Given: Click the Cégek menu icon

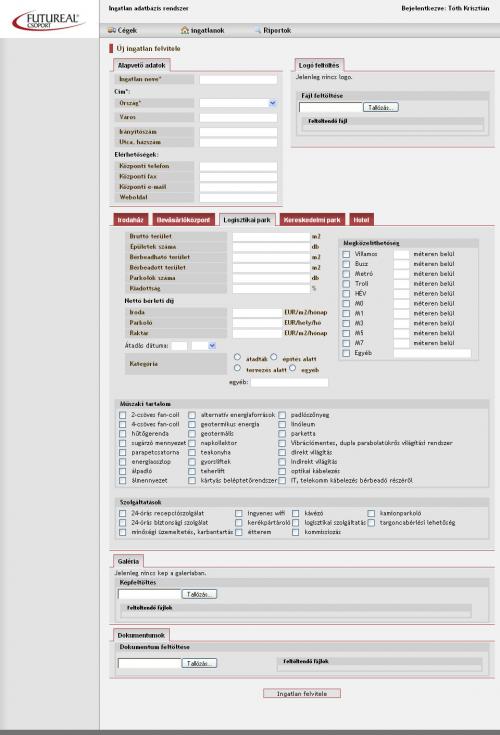Looking at the screenshot, I should click(112, 30).
